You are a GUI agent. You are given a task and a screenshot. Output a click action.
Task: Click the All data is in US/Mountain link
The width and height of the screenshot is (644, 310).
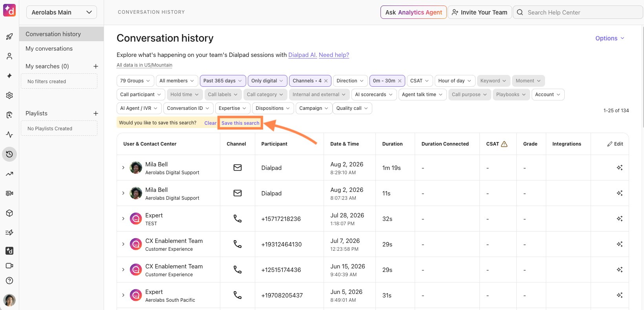(x=145, y=65)
